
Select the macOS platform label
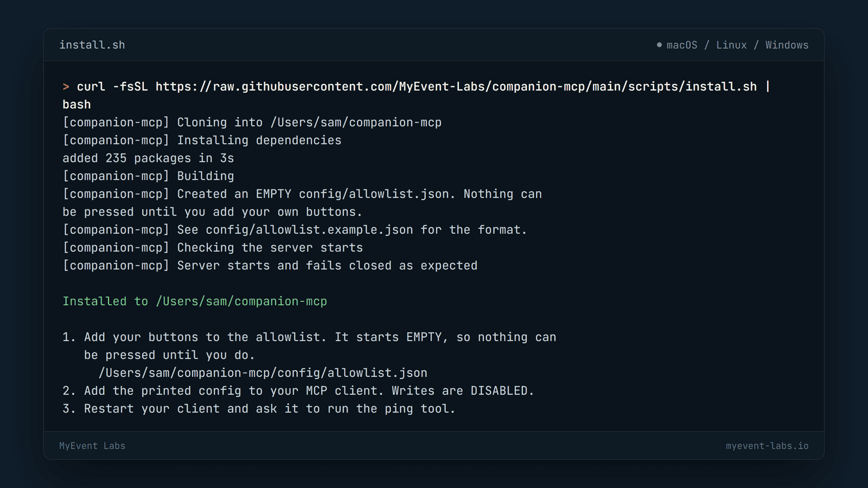(x=682, y=45)
